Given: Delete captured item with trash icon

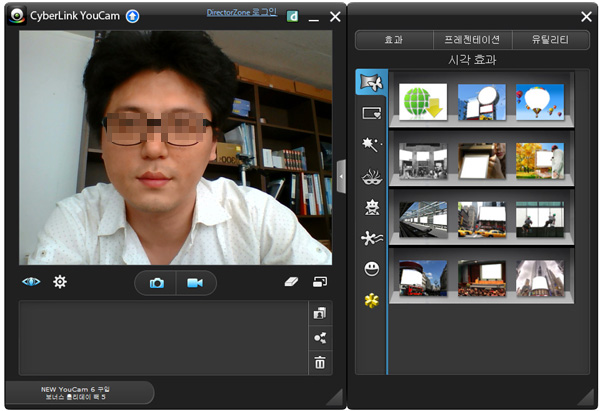Looking at the screenshot, I should 320,362.
